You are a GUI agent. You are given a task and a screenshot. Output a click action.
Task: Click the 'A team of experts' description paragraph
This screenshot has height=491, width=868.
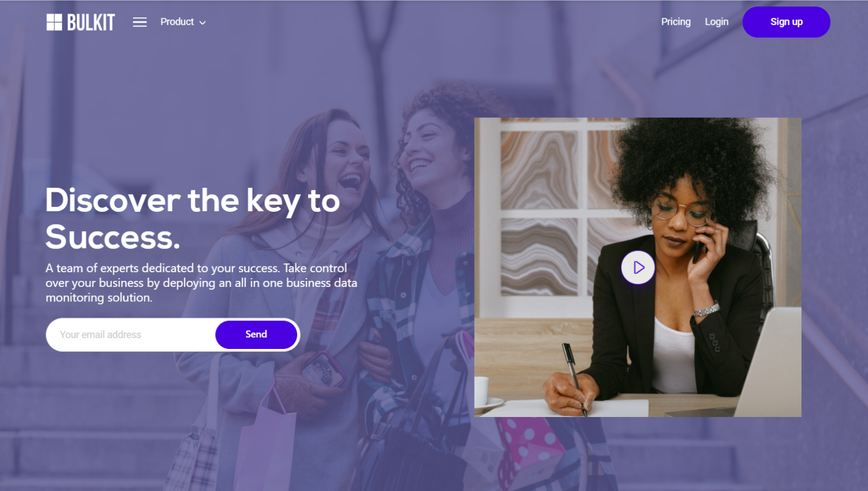(x=201, y=283)
